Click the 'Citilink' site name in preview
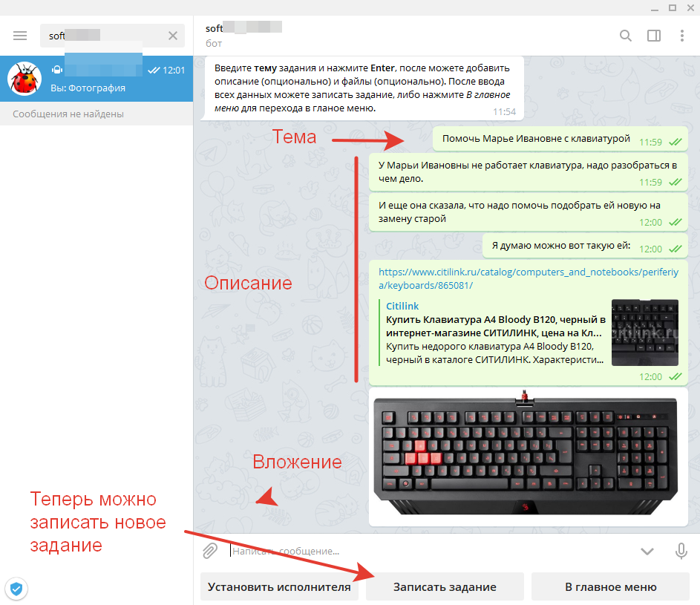700x605 pixels. 402,306
